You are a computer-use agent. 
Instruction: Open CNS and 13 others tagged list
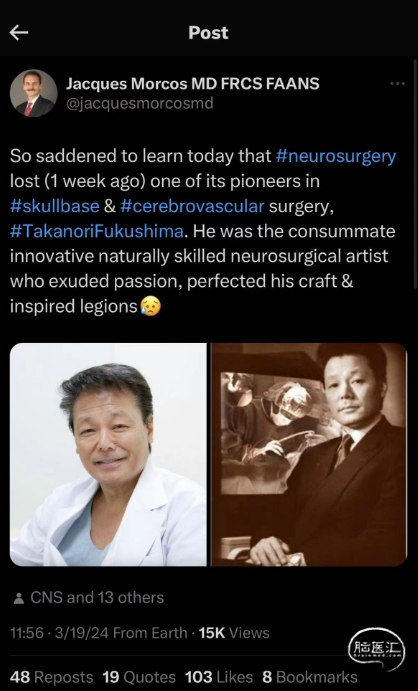97,598
